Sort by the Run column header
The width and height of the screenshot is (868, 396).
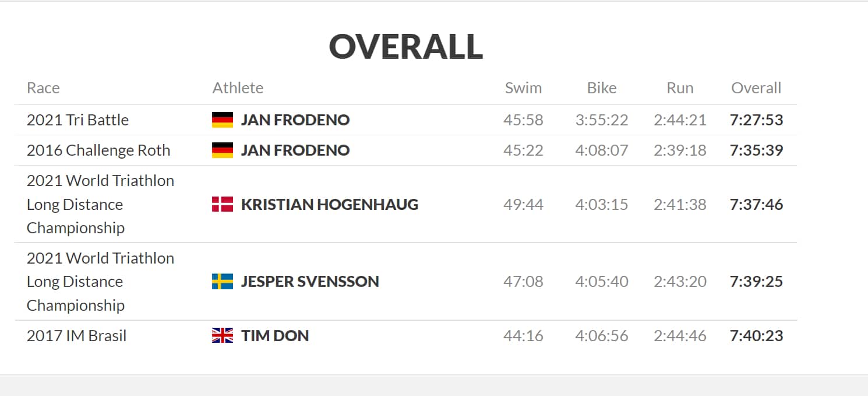[x=680, y=88]
